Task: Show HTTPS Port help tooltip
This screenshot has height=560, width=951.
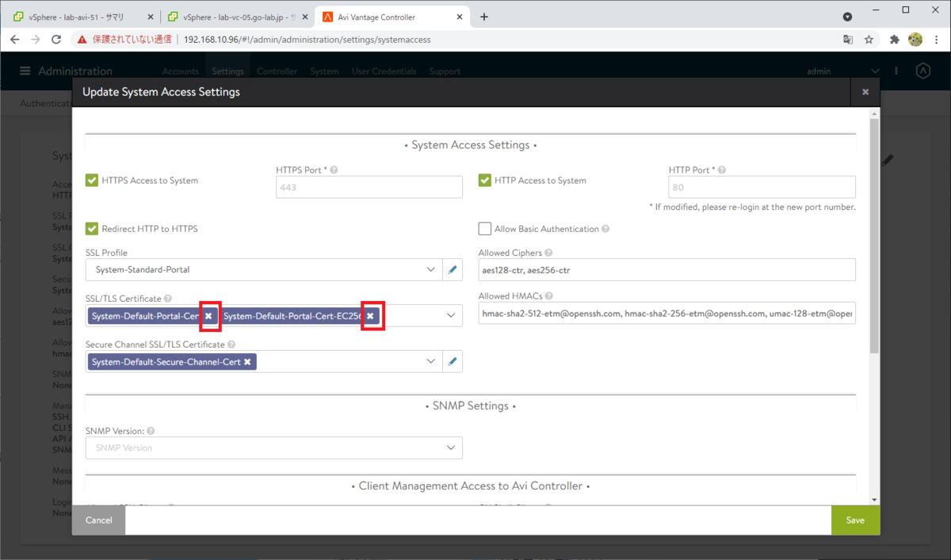Action: pos(334,170)
